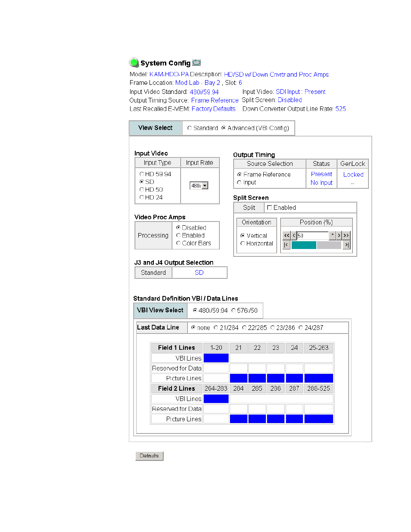Screen dimensions: 411x532
Task: Click the Slot 6 link
Action: click(240, 83)
